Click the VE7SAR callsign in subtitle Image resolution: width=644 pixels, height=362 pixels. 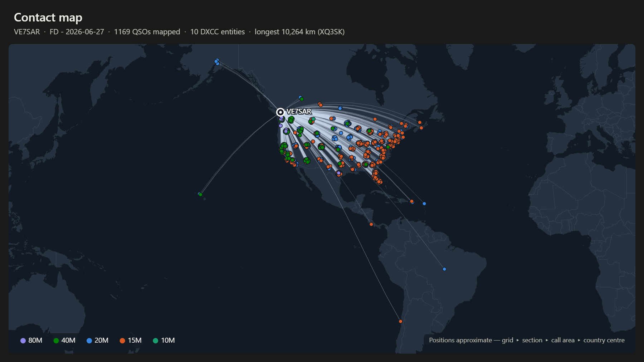point(27,32)
